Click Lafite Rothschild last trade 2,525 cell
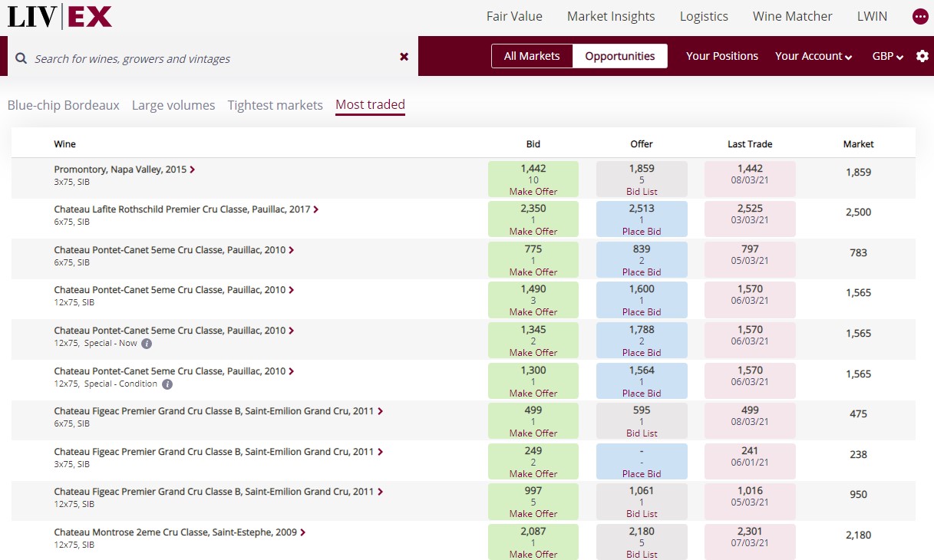This screenshot has width=934, height=560. (x=750, y=219)
